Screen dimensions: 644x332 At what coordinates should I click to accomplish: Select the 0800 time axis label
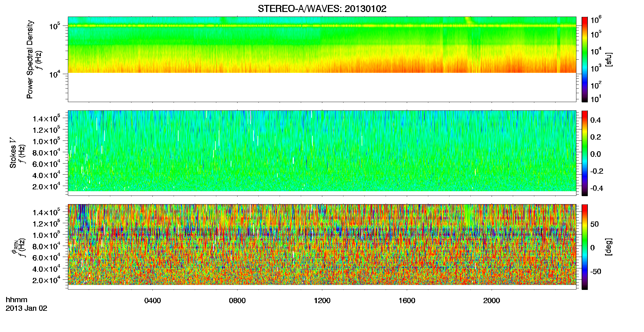coord(237,301)
